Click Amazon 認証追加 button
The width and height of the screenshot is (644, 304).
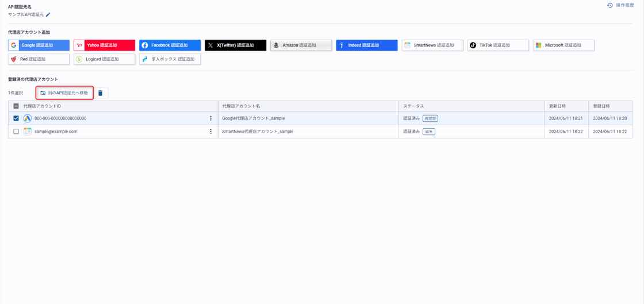tap(301, 45)
